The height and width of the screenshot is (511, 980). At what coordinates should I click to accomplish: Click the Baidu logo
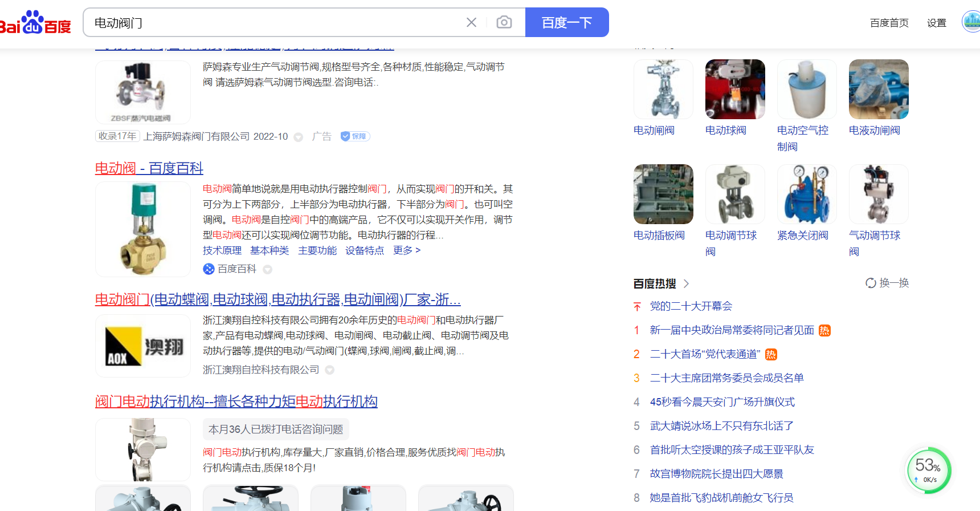[35, 23]
